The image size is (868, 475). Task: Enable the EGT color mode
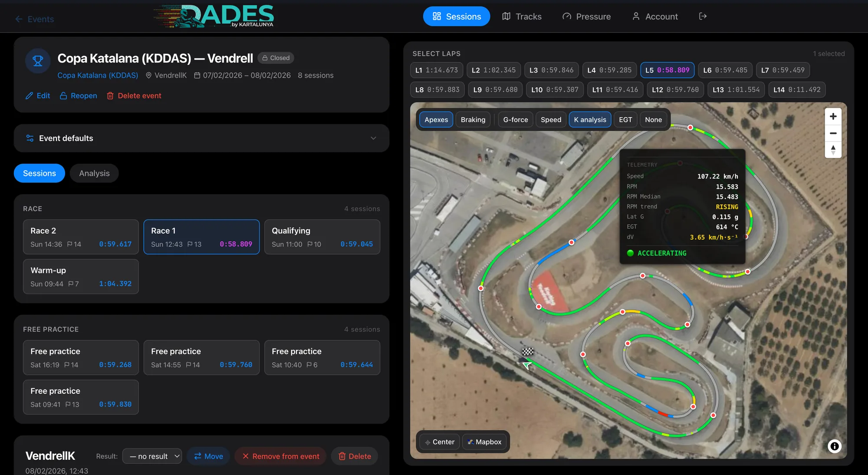(625, 119)
